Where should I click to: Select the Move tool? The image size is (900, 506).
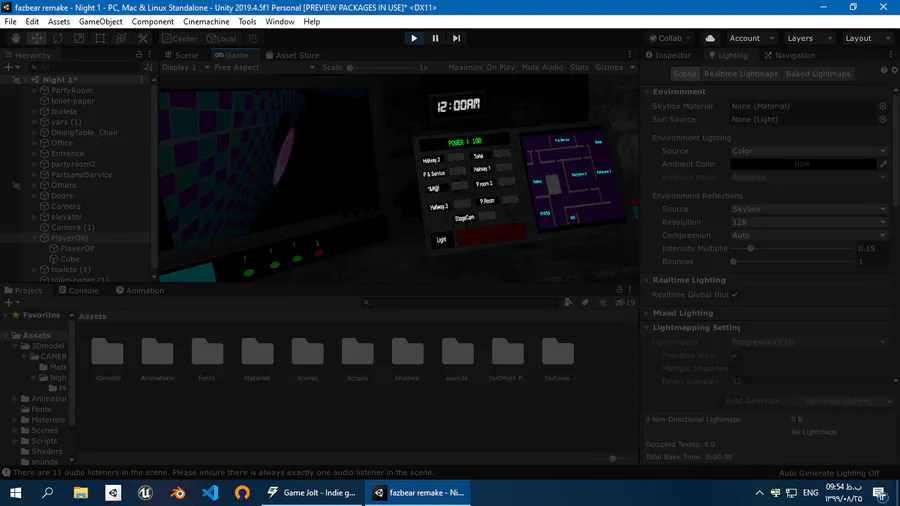point(37,38)
